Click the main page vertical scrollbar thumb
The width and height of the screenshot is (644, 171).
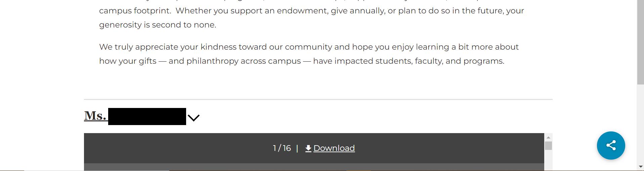[640, 42]
